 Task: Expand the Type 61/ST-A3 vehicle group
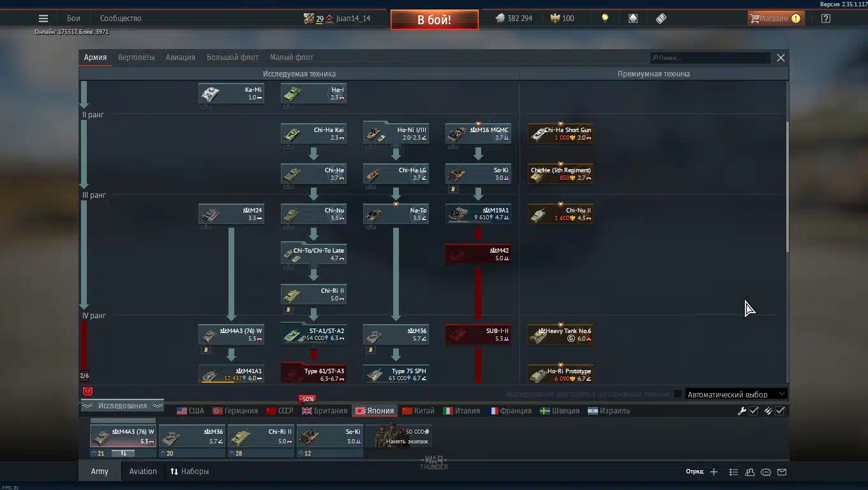(313, 375)
